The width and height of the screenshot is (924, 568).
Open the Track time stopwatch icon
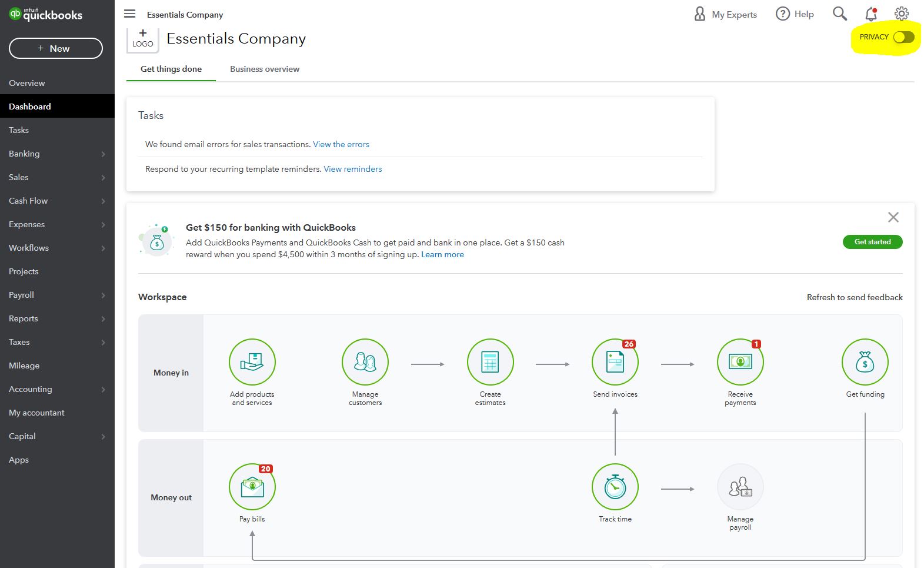point(615,487)
